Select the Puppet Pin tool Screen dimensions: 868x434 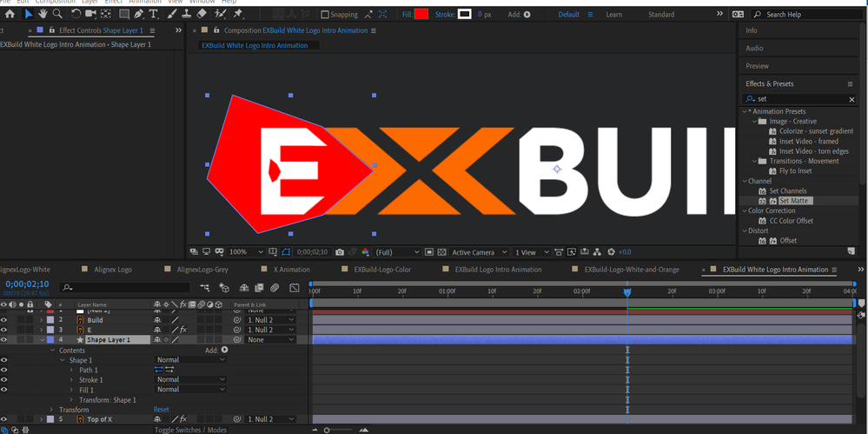[238, 14]
